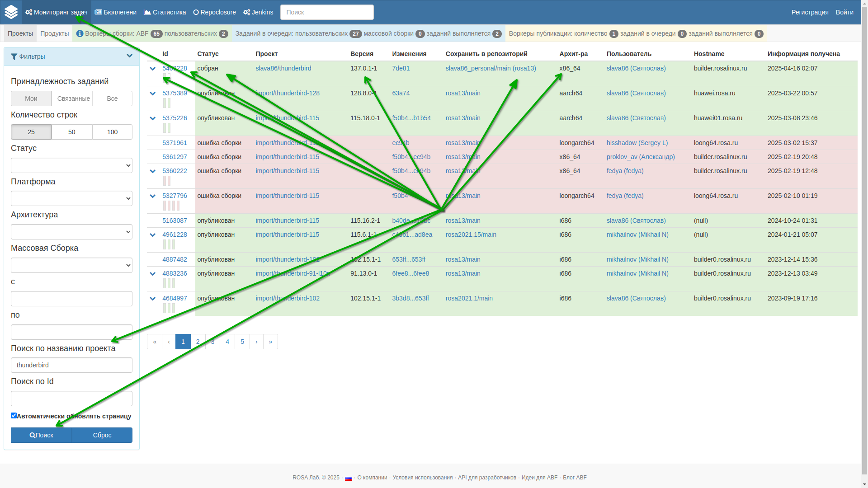The height and width of the screenshot is (488, 868).
Task: Open build ID 5163087
Action: (x=175, y=221)
